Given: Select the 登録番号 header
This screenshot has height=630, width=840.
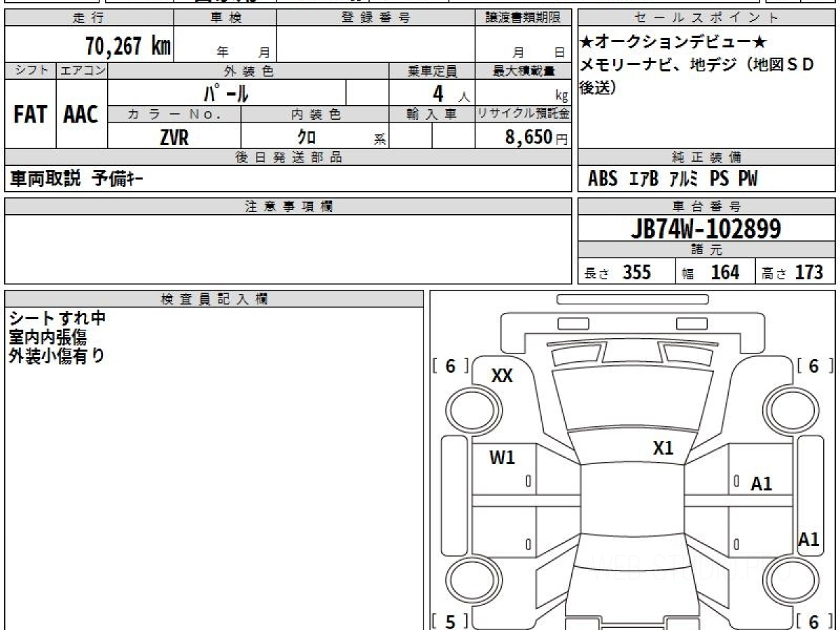Looking at the screenshot, I should tap(376, 18).
